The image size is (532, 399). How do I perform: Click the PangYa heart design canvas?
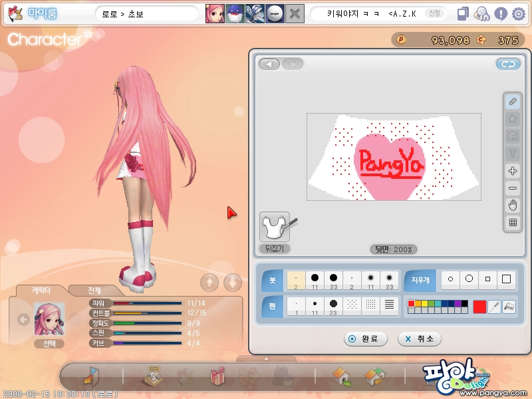[x=394, y=157]
